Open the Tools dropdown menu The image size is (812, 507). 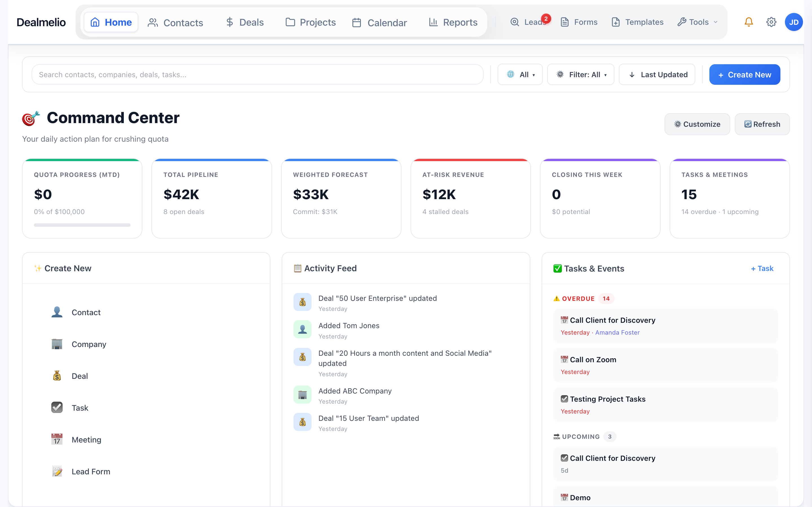pos(697,22)
